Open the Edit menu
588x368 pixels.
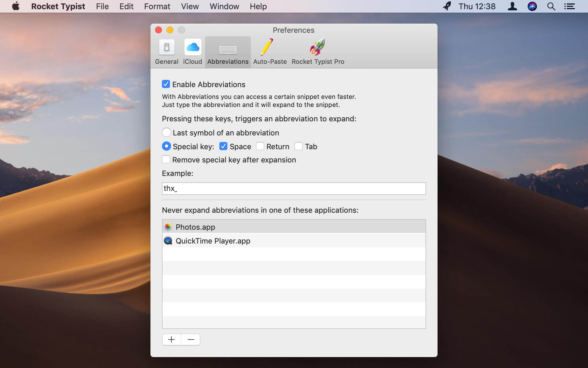click(x=126, y=6)
